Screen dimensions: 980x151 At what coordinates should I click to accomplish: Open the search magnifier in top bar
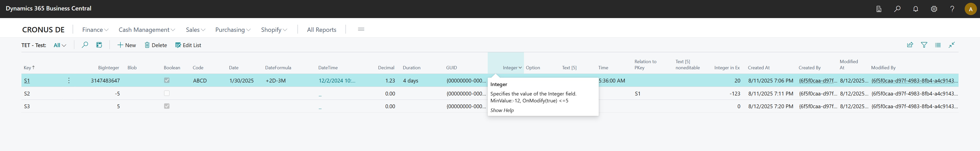(x=897, y=9)
